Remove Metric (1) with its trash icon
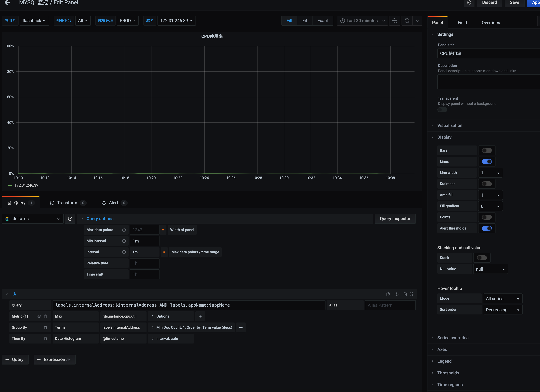Screen dimensions: 540x392 tap(45, 316)
